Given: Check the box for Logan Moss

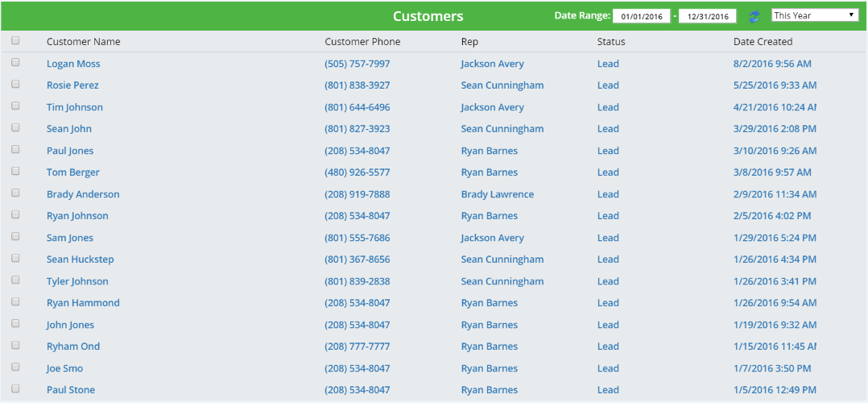Looking at the screenshot, I should [15, 62].
